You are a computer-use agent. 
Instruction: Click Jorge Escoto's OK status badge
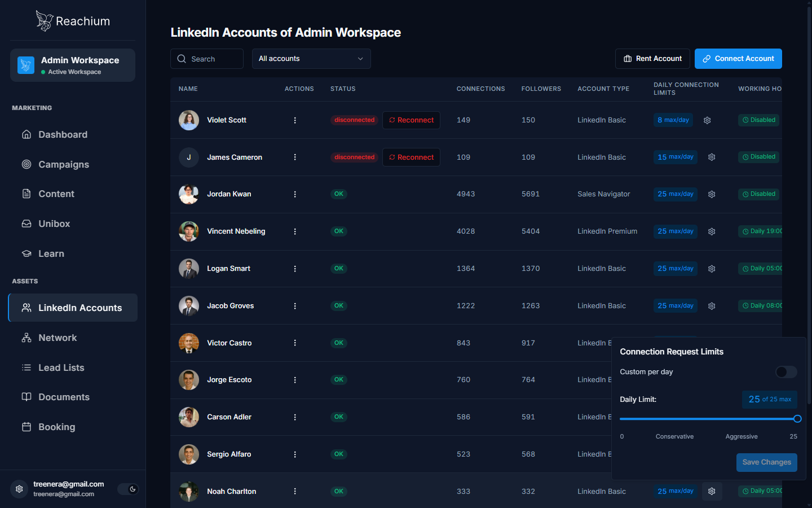pos(339,380)
